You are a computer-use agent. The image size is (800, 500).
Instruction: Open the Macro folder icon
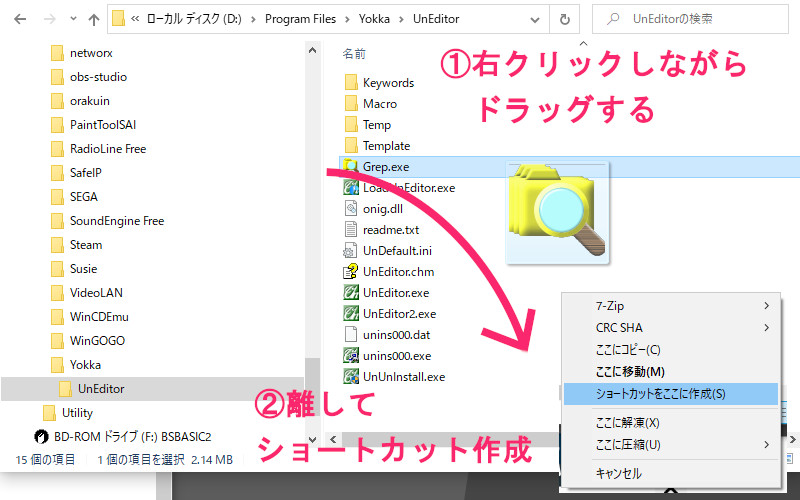[351, 104]
